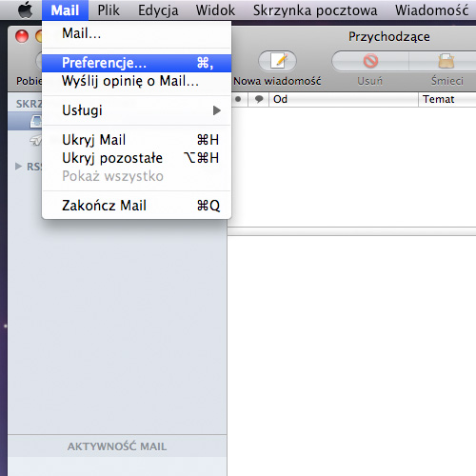This screenshot has width=476, height=476.
Task: Open the Apple menu
Action: tap(25, 10)
